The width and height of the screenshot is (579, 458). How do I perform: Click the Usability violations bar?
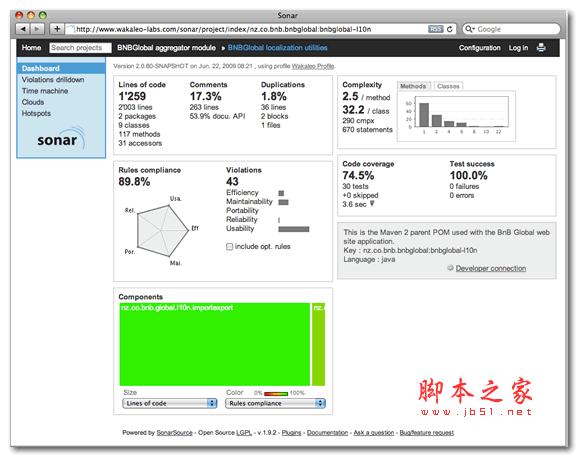click(x=294, y=229)
